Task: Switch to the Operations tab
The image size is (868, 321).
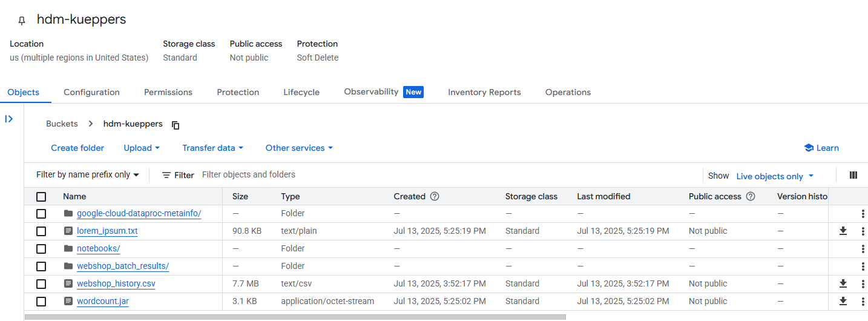Action: pyautogui.click(x=568, y=92)
